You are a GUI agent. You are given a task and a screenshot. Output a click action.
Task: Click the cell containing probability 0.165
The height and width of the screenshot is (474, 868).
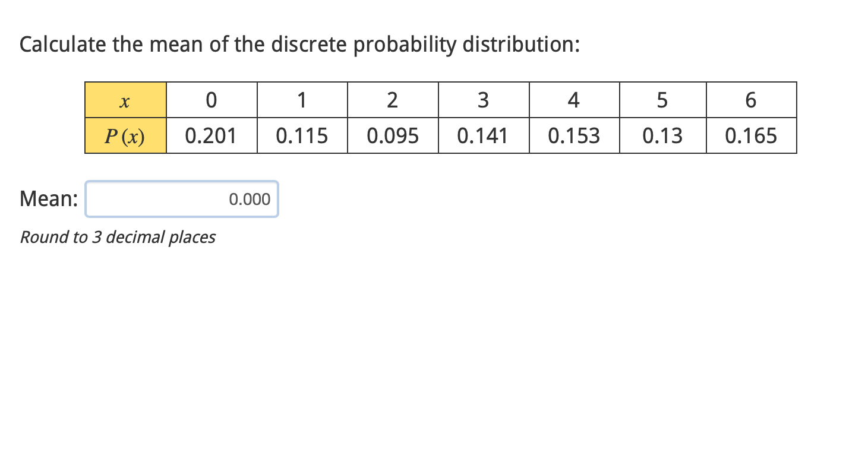(x=751, y=135)
